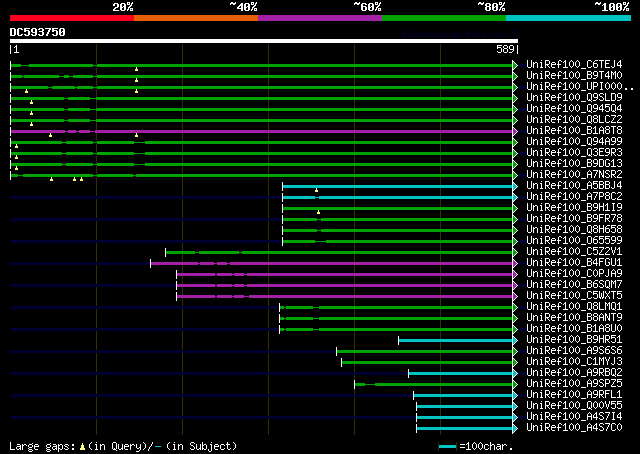Open the UniRef100_Q9SLD9 hit label
The width and height of the screenshot is (640, 454).
[x=574, y=98]
